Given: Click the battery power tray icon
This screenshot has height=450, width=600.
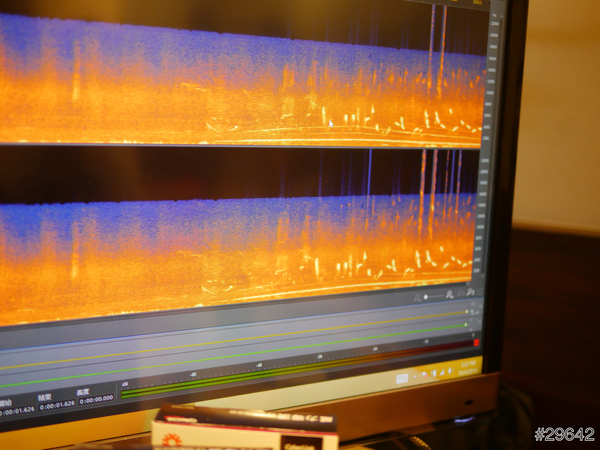Looking at the screenshot, I should point(434,373).
